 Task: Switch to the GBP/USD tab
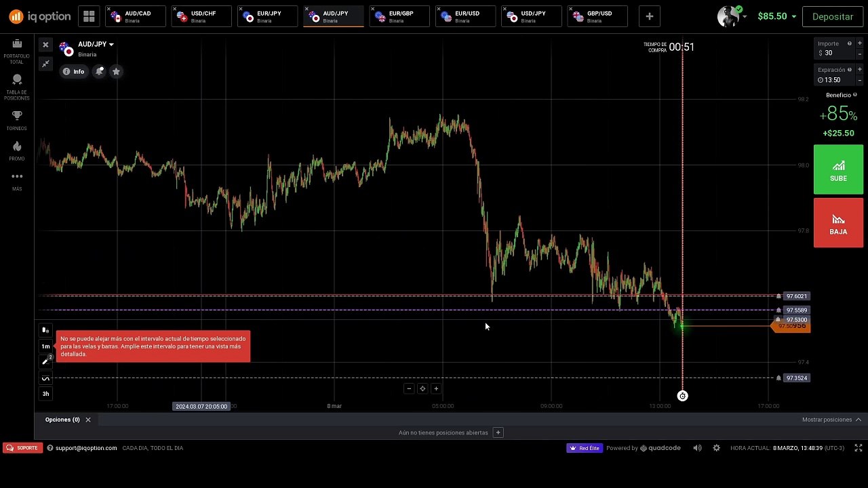(597, 16)
